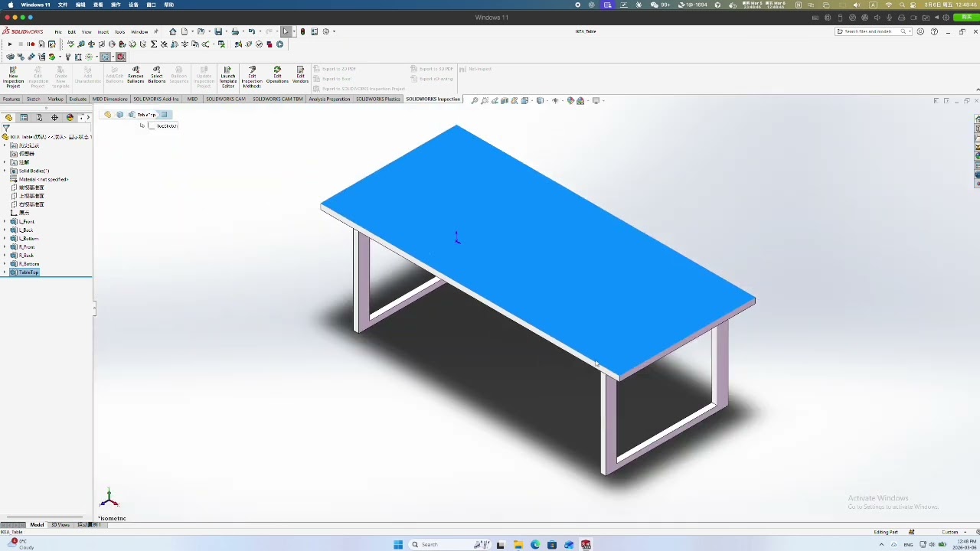Screen dimensions: 980x551
Task: Click Launch Template Editor
Action: pos(228,77)
